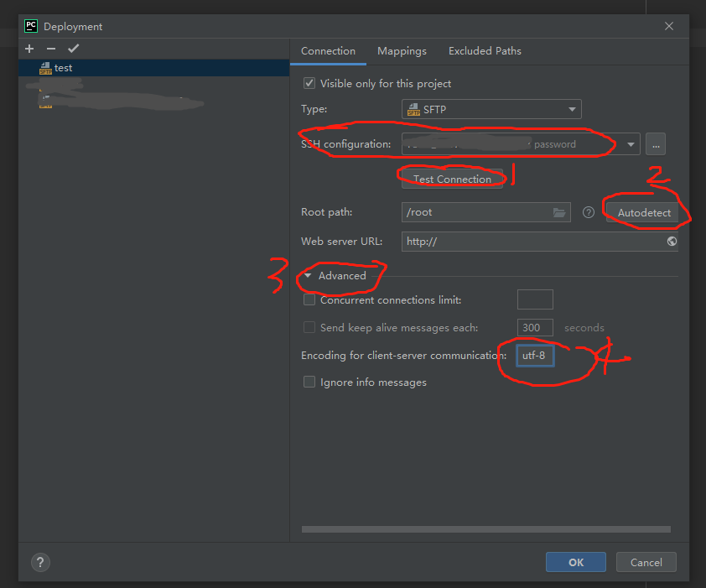Open help with bottom-left question mark button

(40, 562)
